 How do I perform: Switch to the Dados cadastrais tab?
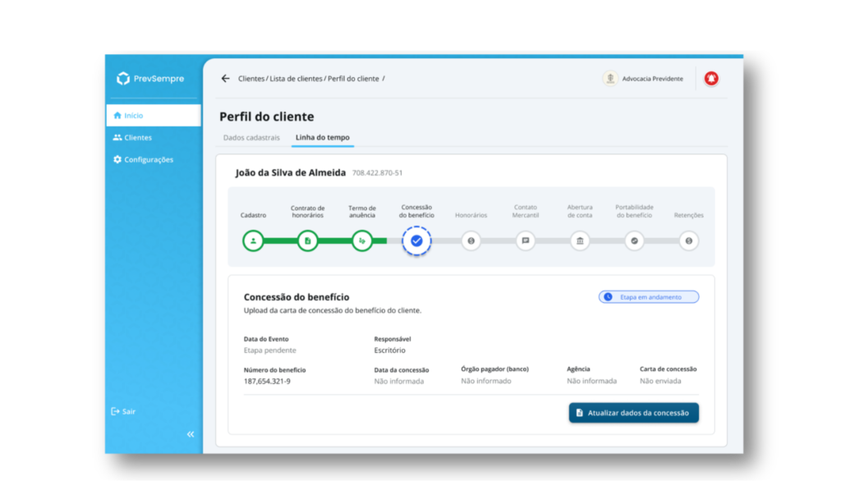pyautogui.click(x=251, y=137)
